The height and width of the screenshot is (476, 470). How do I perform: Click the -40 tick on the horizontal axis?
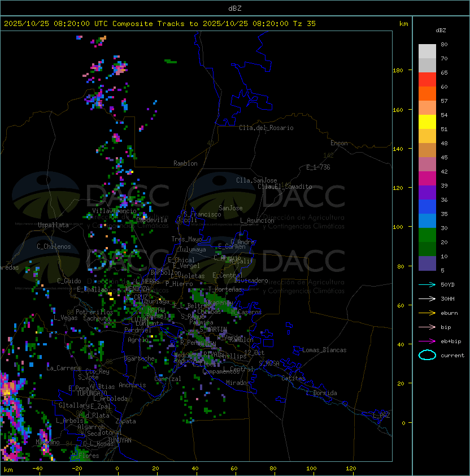[x=37, y=469]
